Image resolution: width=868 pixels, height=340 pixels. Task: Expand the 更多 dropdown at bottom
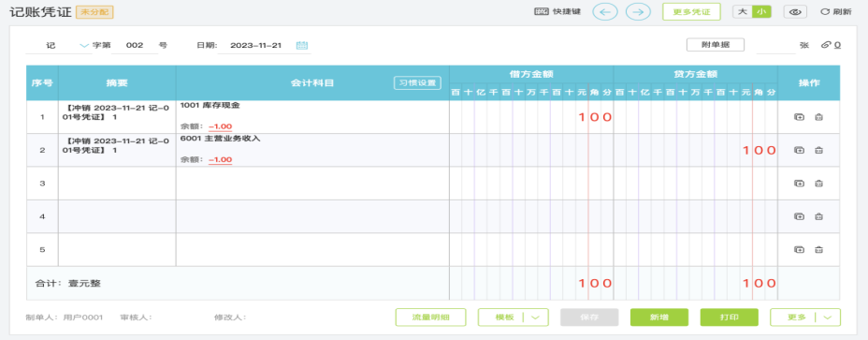point(828,318)
